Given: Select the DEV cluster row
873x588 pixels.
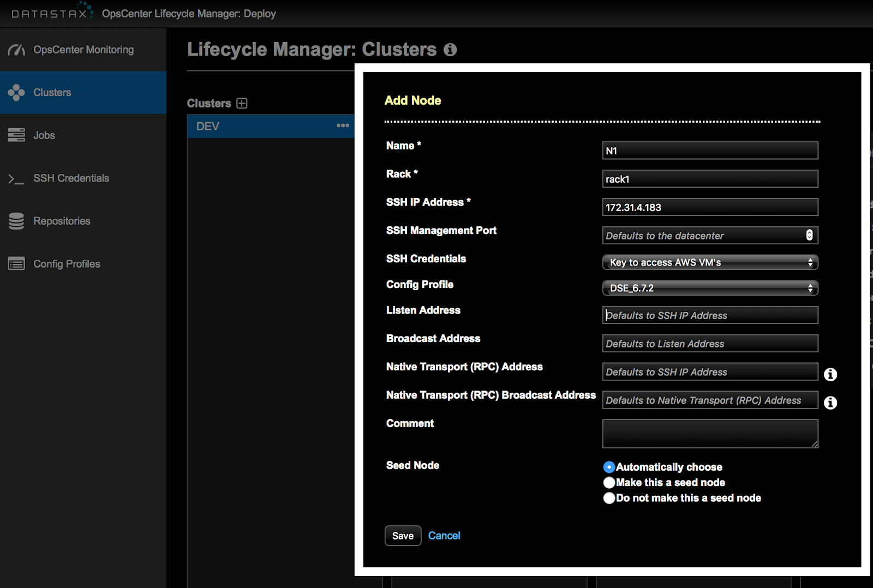Looking at the screenshot, I should (271, 126).
